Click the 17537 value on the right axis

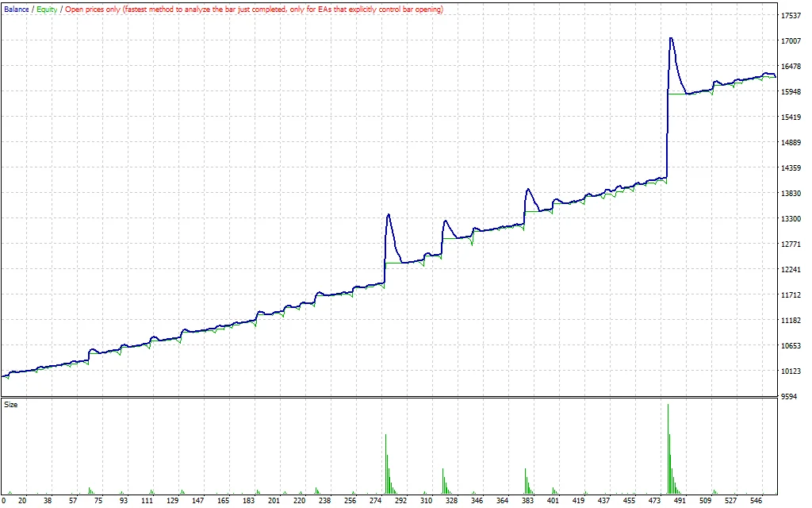pyautogui.click(x=791, y=14)
